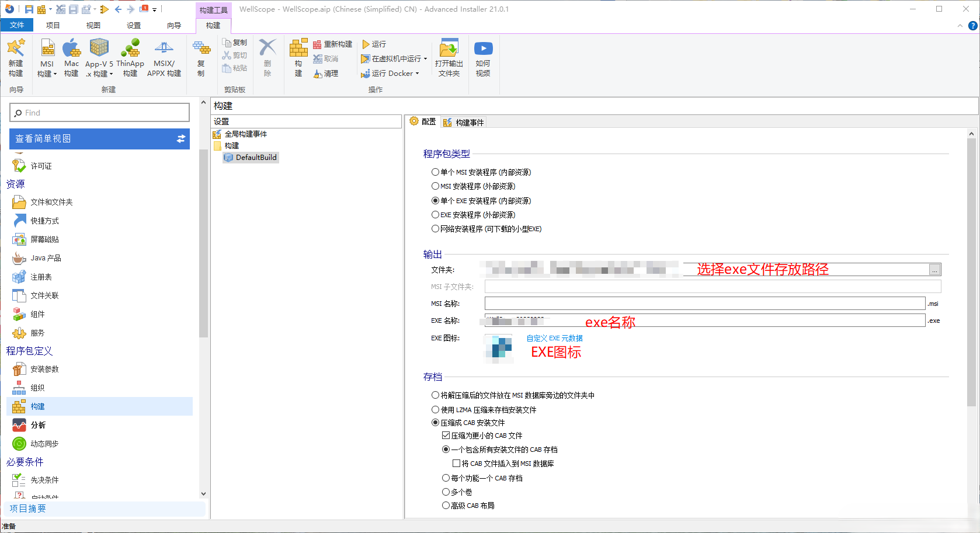Viewport: 980px width, 533px height.
Task: Select 高级 CAB 布局 option
Action: click(x=446, y=506)
